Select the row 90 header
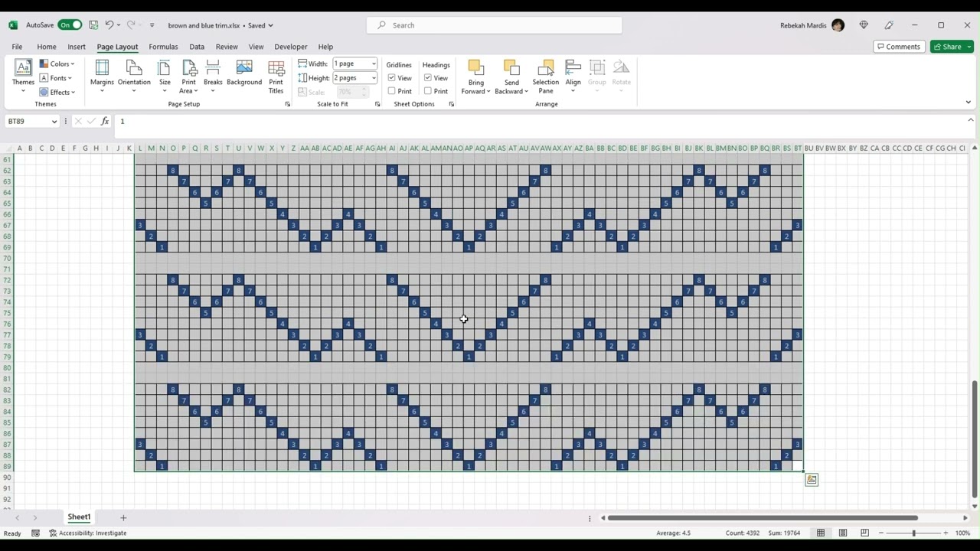The image size is (980, 551). click(8, 478)
